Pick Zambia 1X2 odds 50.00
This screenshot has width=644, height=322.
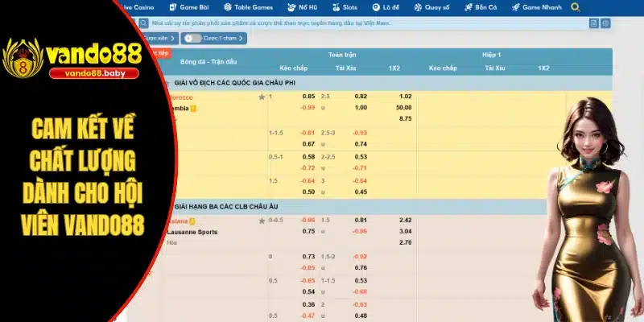(404, 108)
